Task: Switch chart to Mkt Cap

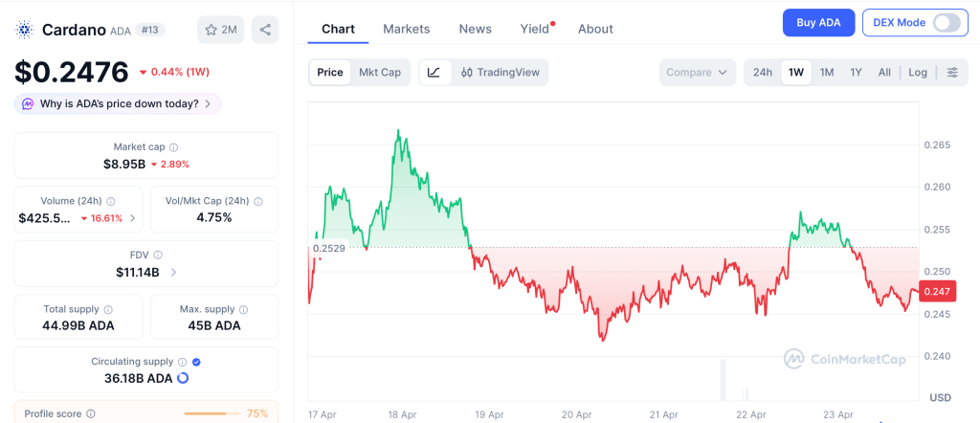Action: pyautogui.click(x=380, y=73)
